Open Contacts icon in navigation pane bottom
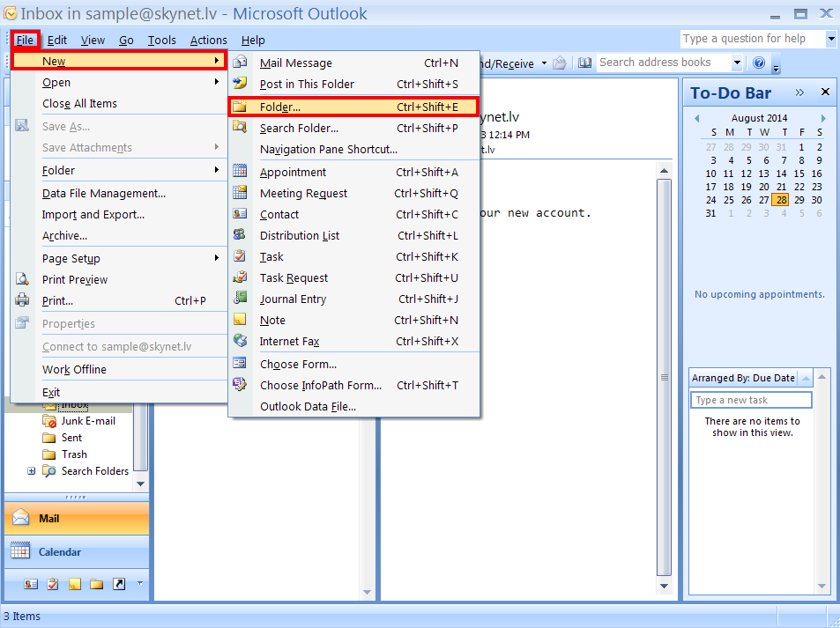The width and height of the screenshot is (840, 628). tap(31, 583)
